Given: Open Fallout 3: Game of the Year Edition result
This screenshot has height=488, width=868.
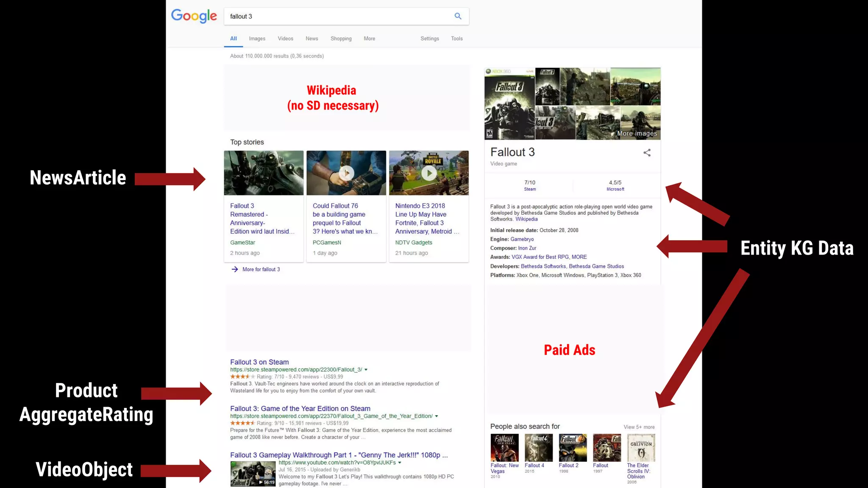Looking at the screenshot, I should pos(300,409).
